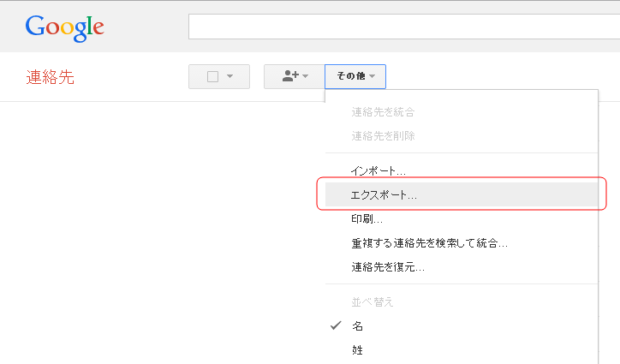Close the その他 dropdown button

(x=355, y=76)
